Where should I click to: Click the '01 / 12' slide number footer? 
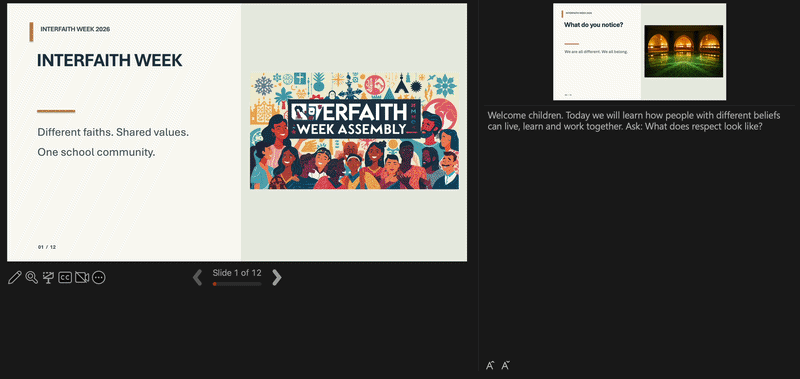(x=47, y=247)
